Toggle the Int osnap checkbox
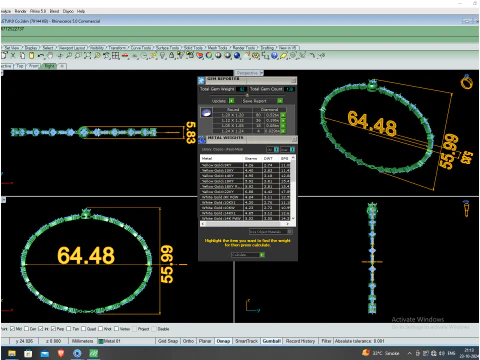The image size is (480, 360). coord(41,329)
